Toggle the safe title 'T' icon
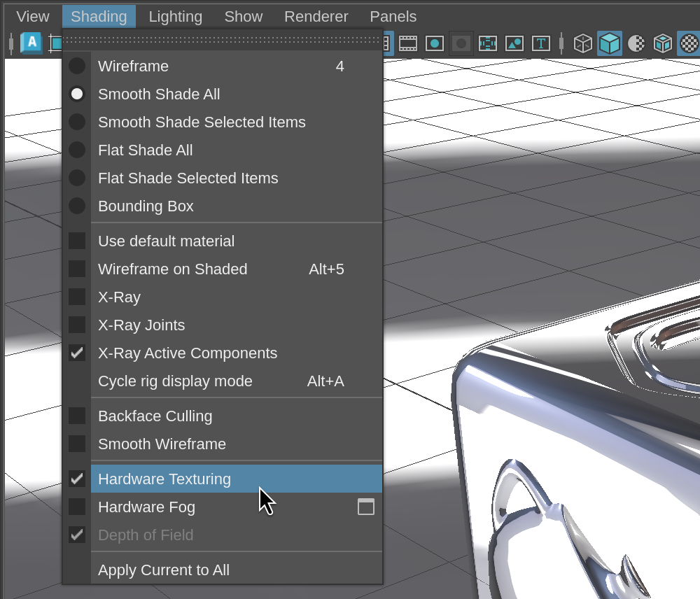 point(541,44)
